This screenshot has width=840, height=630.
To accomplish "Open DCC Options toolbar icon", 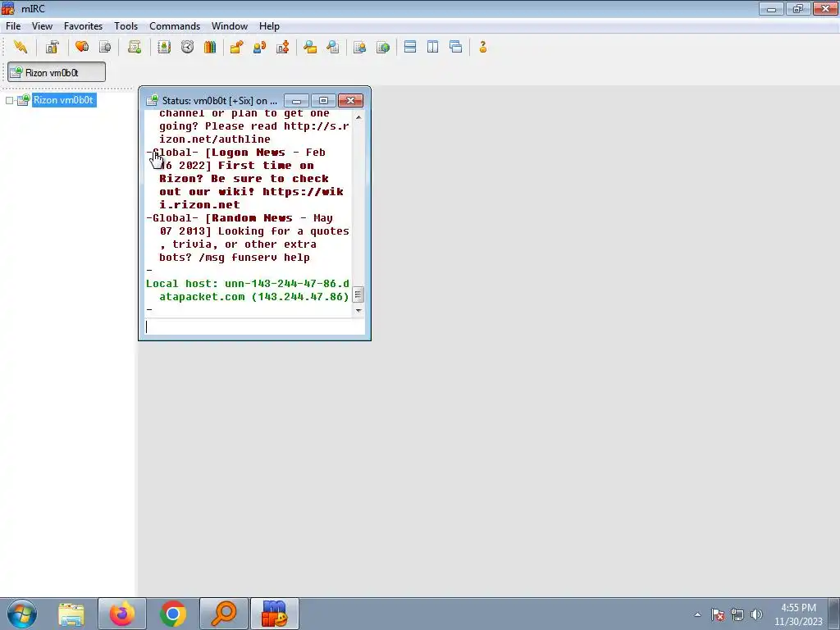I will coord(283,47).
